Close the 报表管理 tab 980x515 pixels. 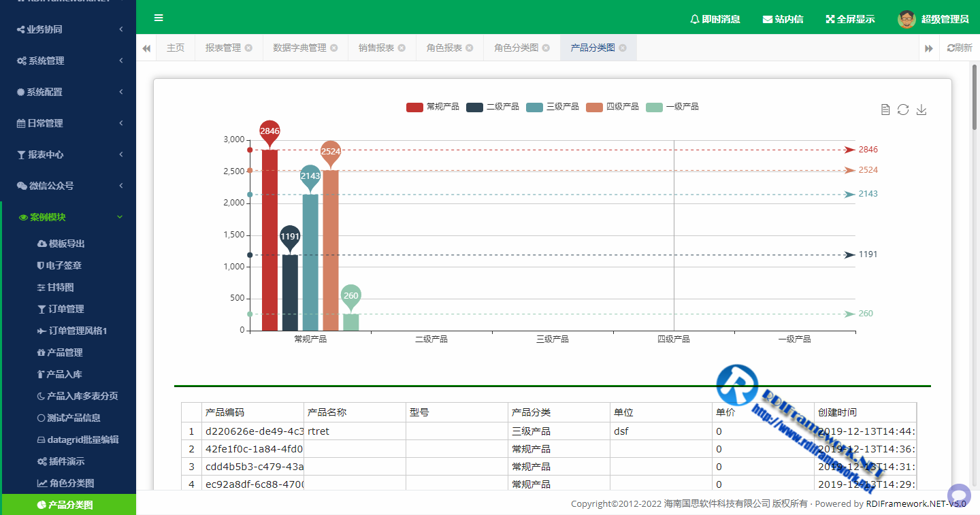(x=248, y=48)
